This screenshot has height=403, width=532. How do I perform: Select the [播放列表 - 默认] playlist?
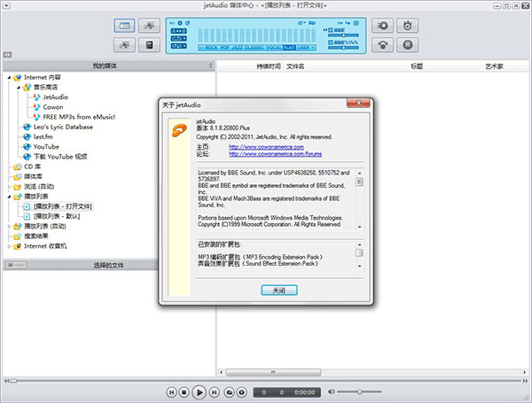(57, 216)
